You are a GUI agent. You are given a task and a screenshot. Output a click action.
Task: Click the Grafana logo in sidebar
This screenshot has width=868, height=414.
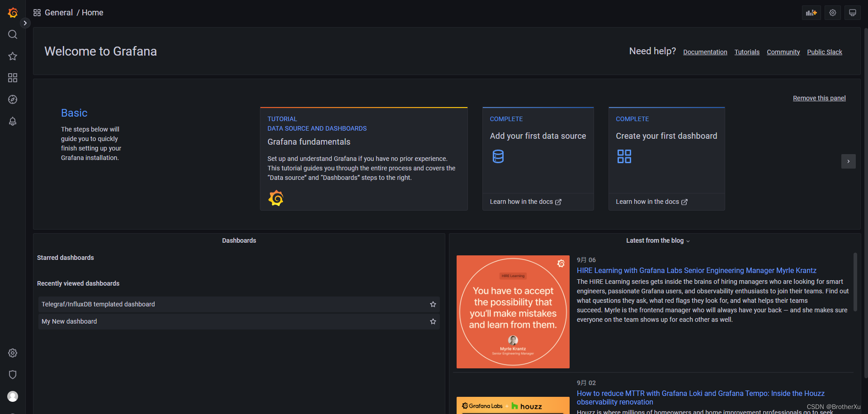coord(13,13)
